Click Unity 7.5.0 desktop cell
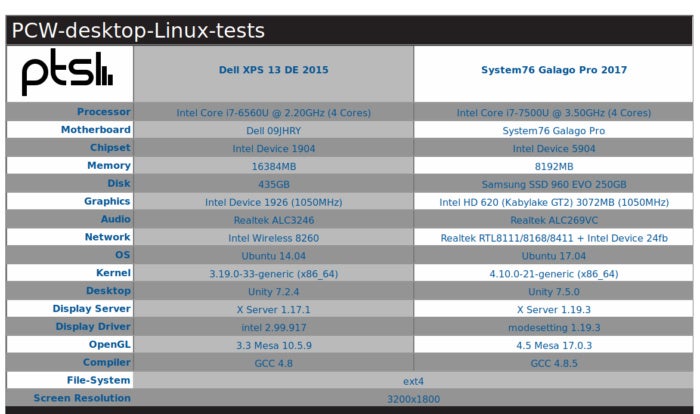 point(554,292)
